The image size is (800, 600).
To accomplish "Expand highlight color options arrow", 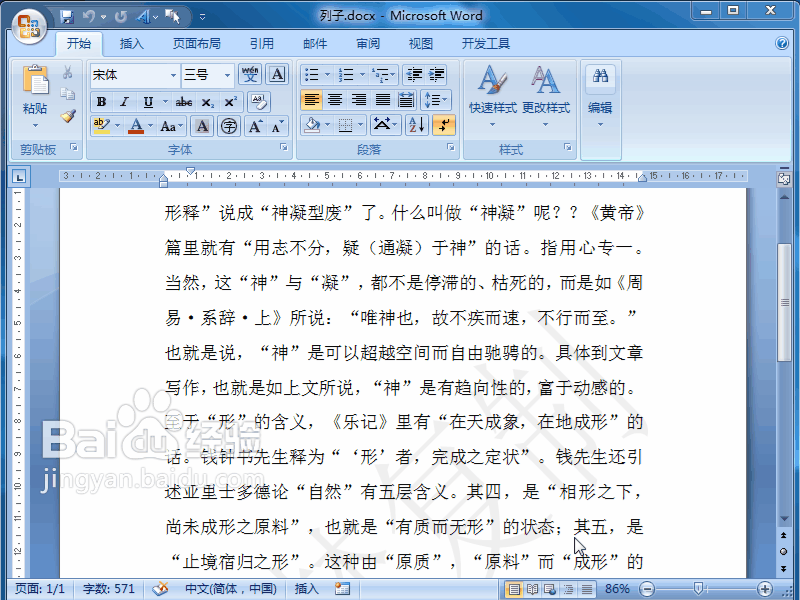I will coord(117,126).
